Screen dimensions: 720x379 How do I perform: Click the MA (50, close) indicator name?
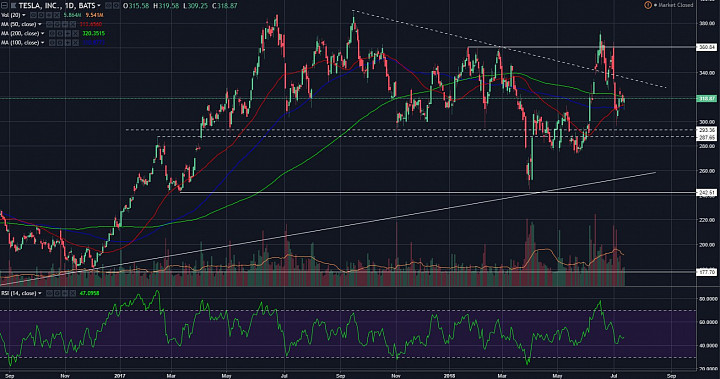pyautogui.click(x=18, y=24)
